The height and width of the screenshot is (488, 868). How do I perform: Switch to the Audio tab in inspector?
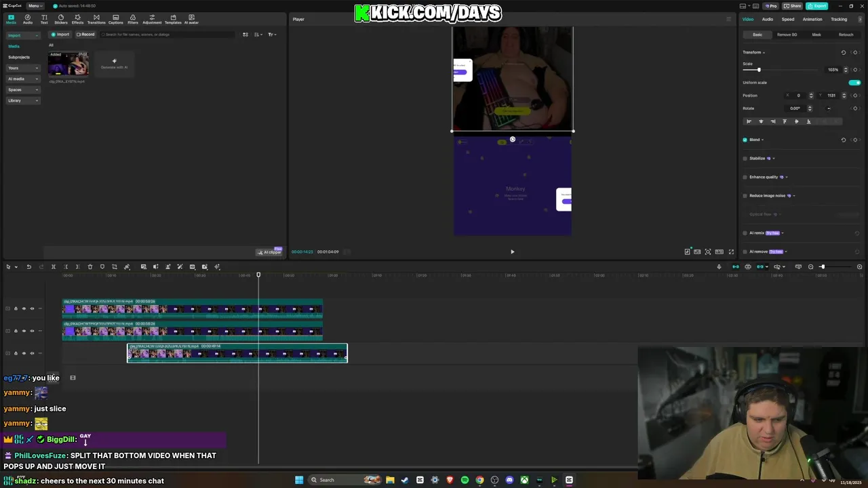pos(768,19)
